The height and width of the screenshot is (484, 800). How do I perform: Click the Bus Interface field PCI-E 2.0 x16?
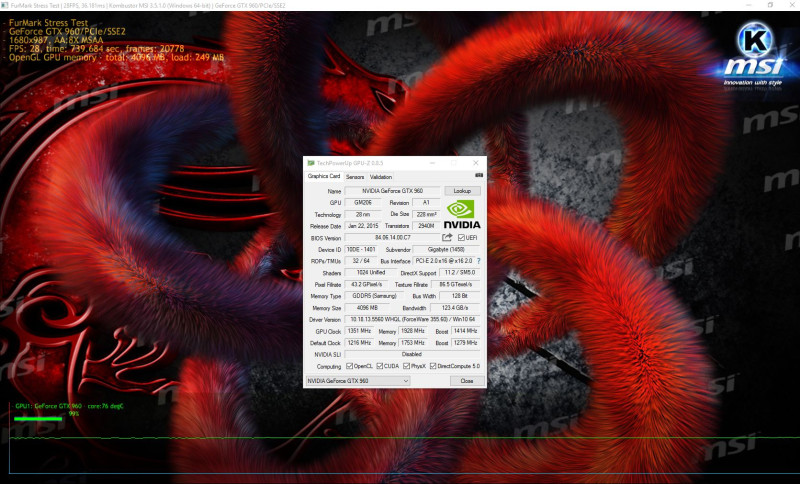[x=443, y=261]
